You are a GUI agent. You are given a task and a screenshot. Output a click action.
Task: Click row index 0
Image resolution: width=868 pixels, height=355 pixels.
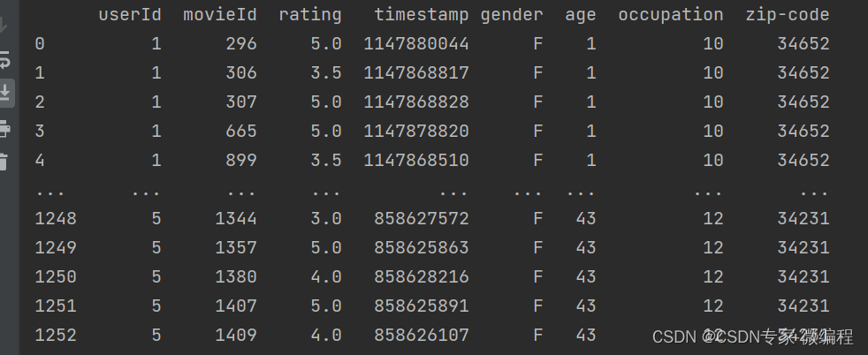click(39, 43)
